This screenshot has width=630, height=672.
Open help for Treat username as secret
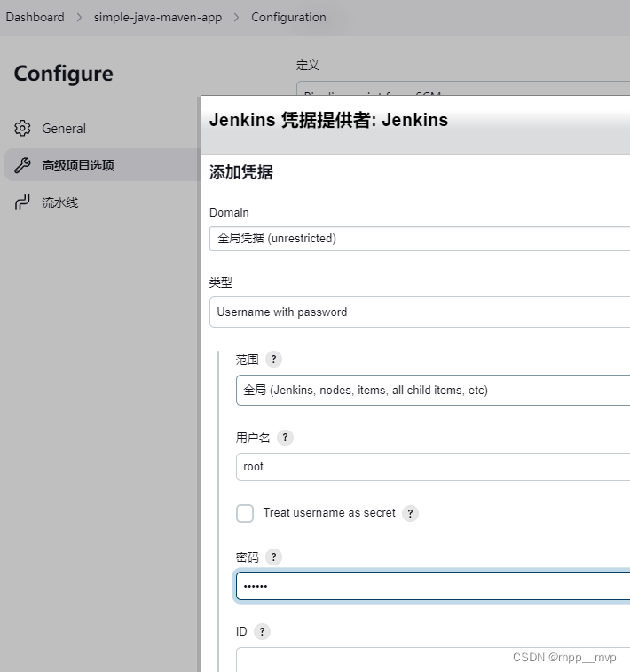[x=410, y=513]
